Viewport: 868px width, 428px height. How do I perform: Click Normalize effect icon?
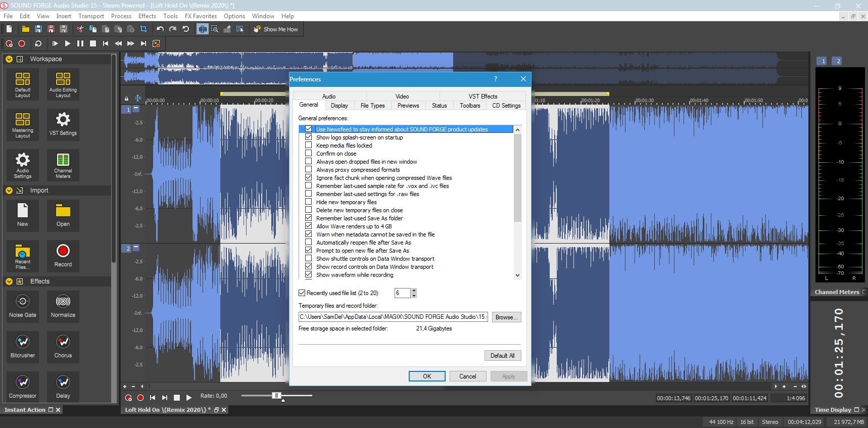point(63,306)
